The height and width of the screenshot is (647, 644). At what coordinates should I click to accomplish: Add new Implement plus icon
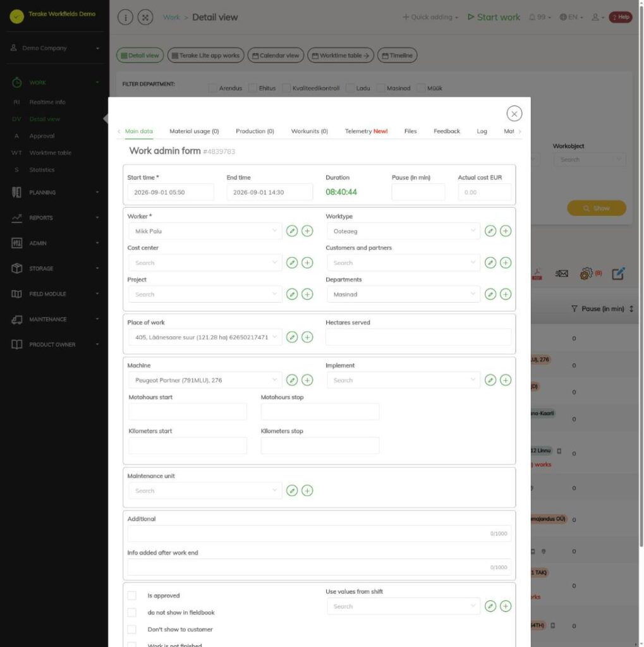point(506,380)
